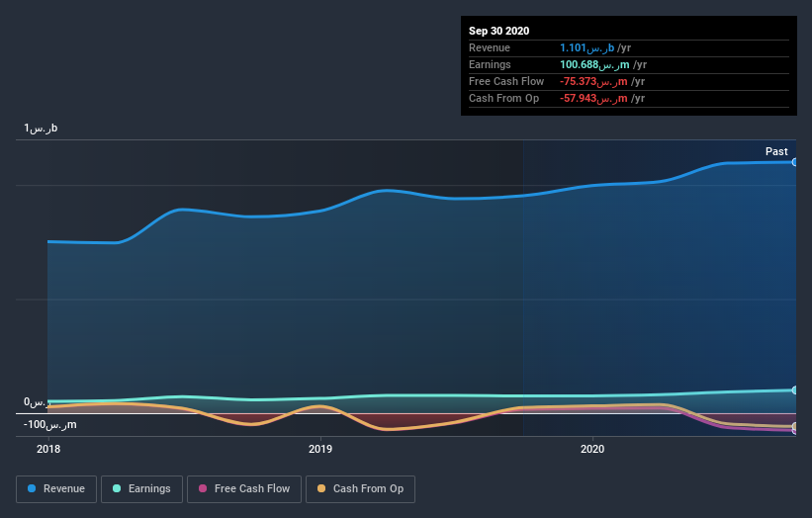Image resolution: width=812 pixels, height=518 pixels.
Task: Toggle the Free Cash Flow legend button
Action: click(x=244, y=489)
